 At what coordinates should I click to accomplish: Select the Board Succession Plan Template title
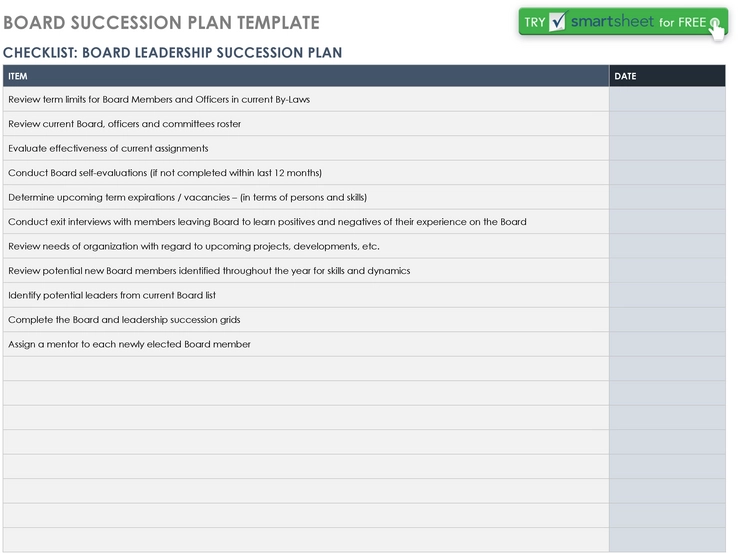[x=161, y=23]
